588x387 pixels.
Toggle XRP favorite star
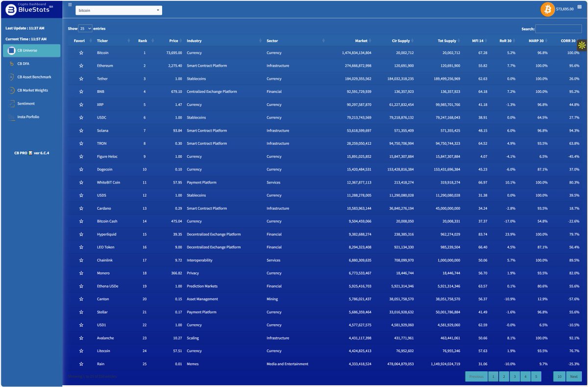tap(81, 104)
